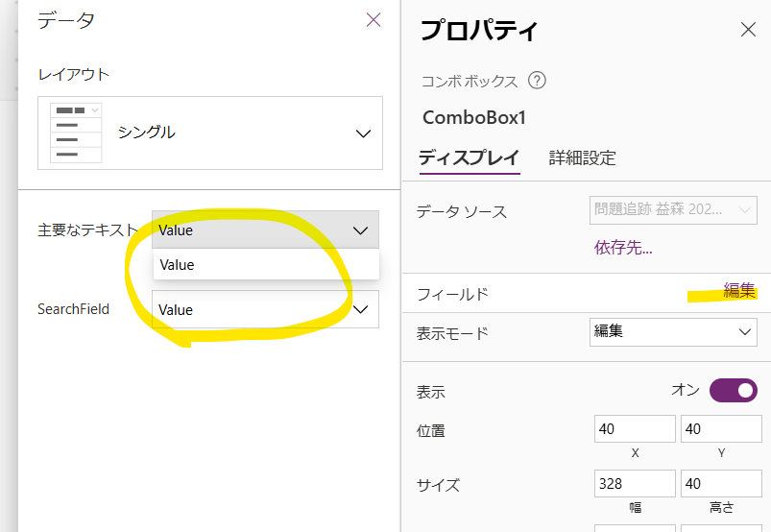Click the X position input field
771x532 pixels.
coord(635,429)
